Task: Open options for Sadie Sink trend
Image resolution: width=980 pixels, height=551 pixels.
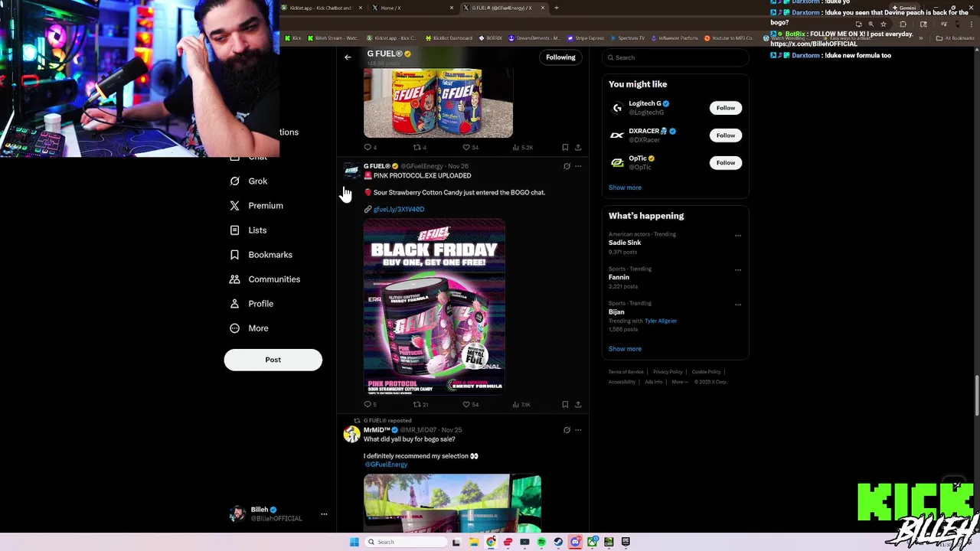Action: coord(738,236)
